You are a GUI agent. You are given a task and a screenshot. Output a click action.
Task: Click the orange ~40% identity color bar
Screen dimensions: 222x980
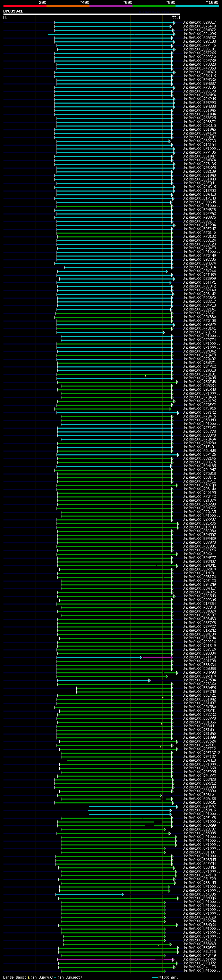(x=68, y=6)
